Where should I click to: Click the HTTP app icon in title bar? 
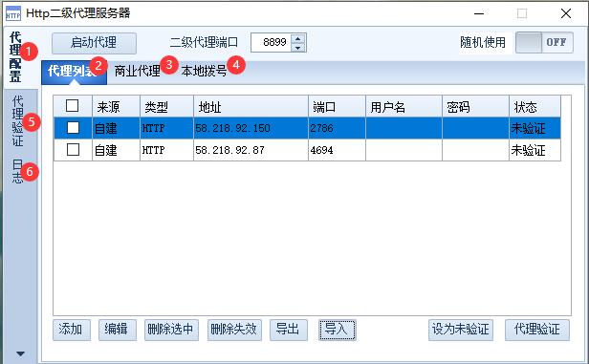pyautogui.click(x=13, y=14)
